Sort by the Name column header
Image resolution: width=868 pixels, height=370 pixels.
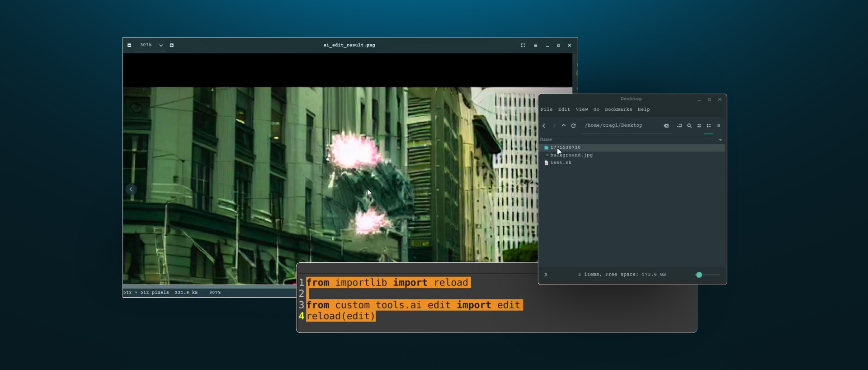(546, 140)
